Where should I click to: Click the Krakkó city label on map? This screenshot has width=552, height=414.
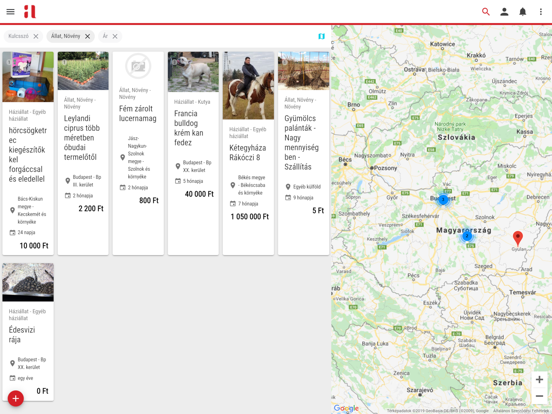click(x=476, y=55)
